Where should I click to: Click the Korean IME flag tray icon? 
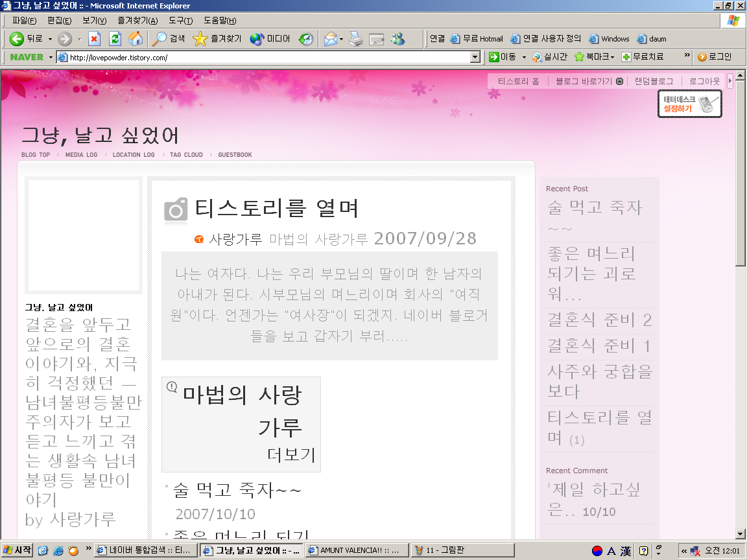tap(597, 551)
